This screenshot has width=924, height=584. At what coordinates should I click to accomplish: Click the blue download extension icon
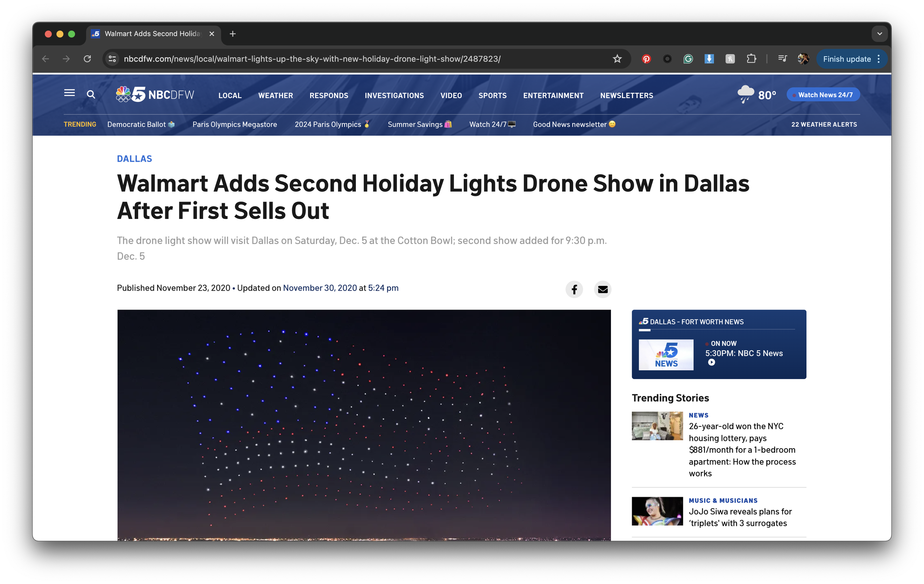tap(709, 59)
